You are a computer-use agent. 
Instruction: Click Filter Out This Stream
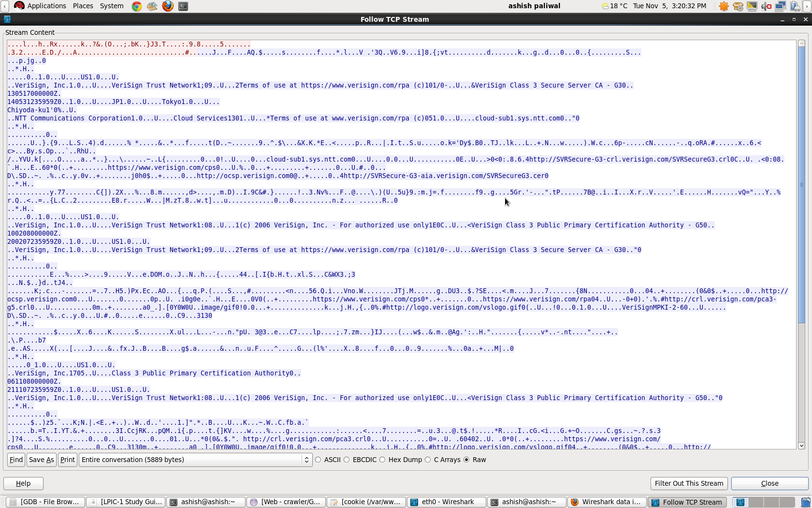[x=689, y=483]
